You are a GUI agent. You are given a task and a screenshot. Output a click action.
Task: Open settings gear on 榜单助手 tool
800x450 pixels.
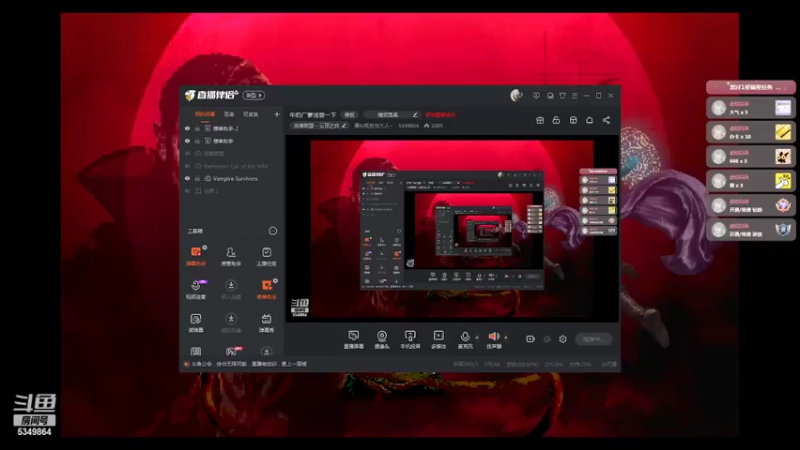(x=276, y=281)
